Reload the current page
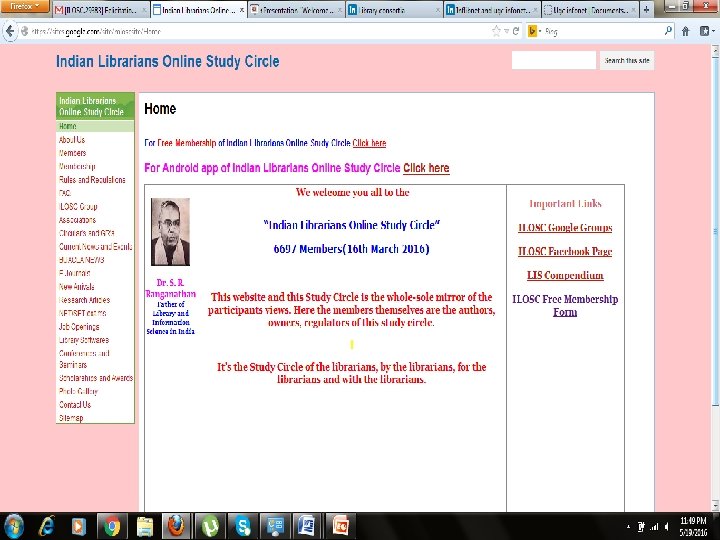The width and height of the screenshot is (720, 540). click(x=516, y=31)
